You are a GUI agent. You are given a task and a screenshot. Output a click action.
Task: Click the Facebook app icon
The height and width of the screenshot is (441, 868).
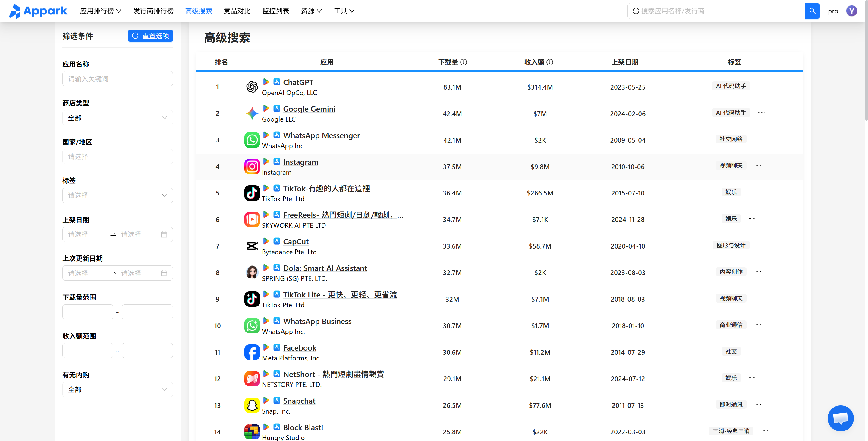[x=252, y=352]
